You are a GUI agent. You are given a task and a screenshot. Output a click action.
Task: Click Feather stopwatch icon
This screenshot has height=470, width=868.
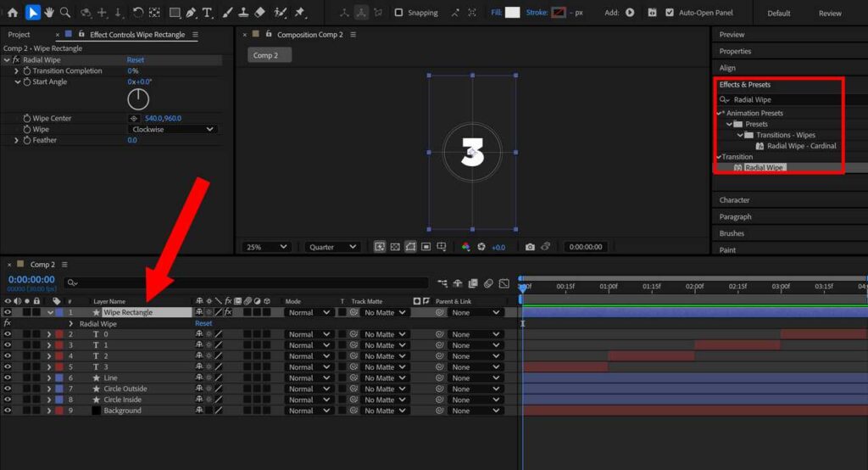26,140
